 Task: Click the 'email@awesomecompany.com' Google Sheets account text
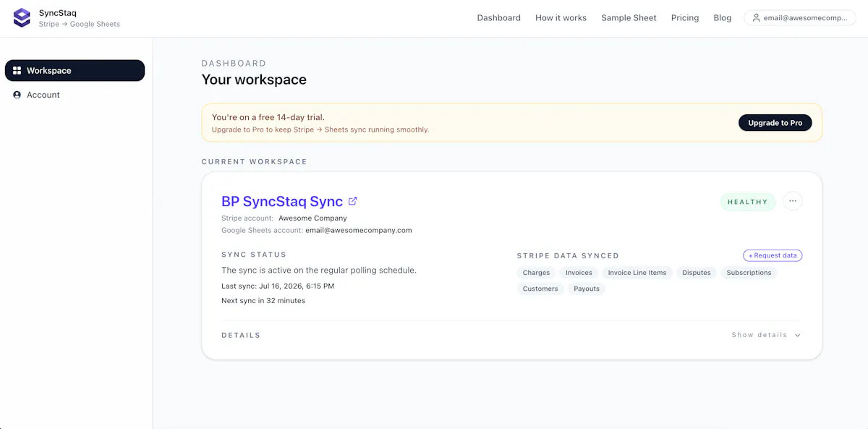point(359,230)
